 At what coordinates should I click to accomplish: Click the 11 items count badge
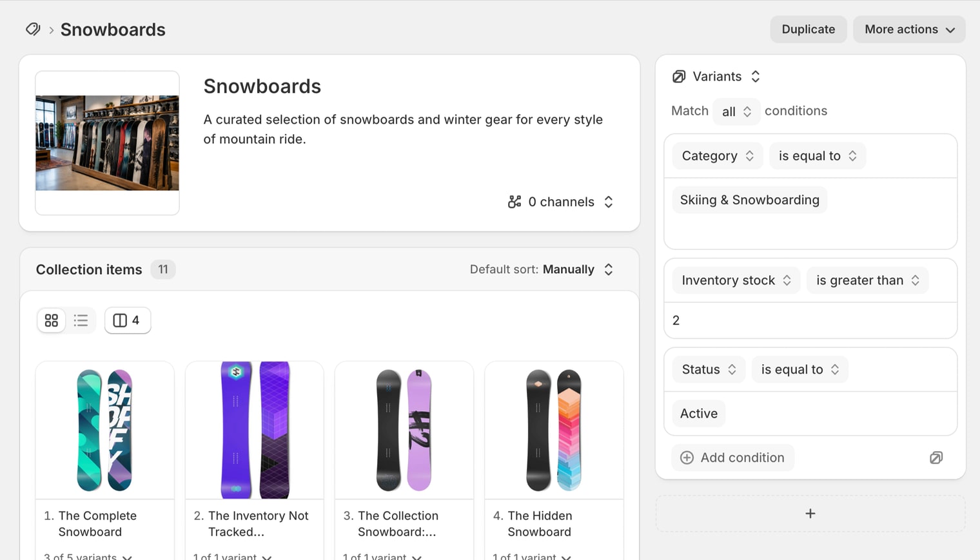tap(163, 269)
